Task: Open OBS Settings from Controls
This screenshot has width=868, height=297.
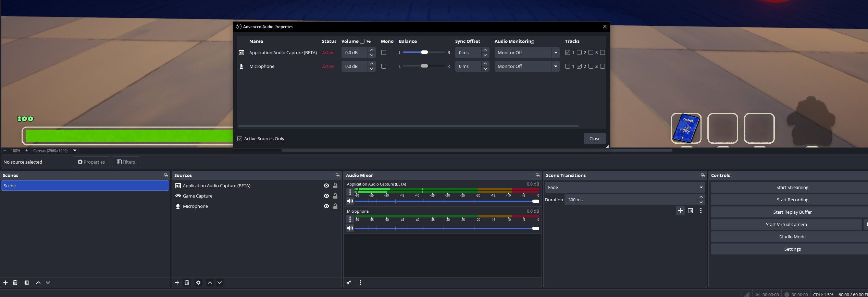Action: [792, 249]
